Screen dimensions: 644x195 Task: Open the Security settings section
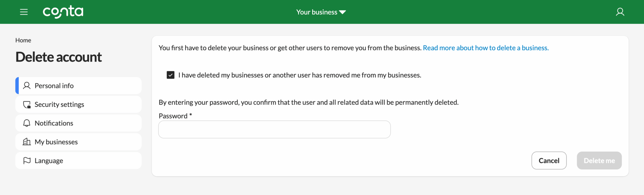pos(59,104)
